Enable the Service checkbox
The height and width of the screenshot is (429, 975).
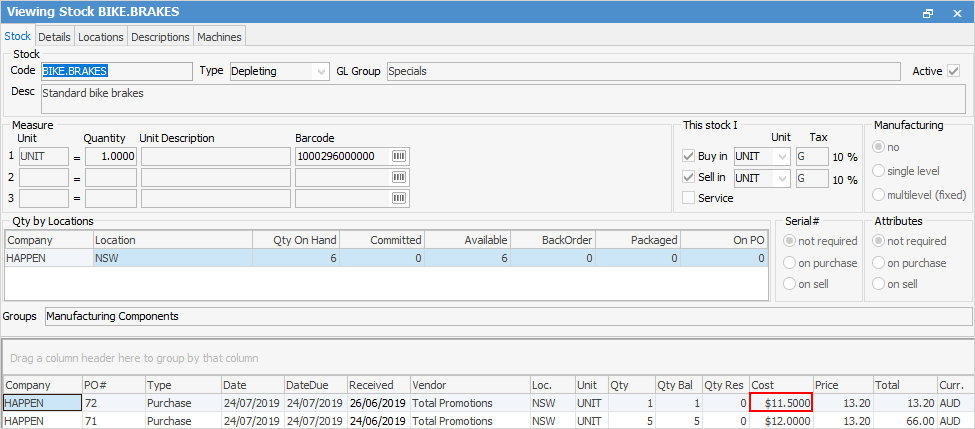point(688,198)
